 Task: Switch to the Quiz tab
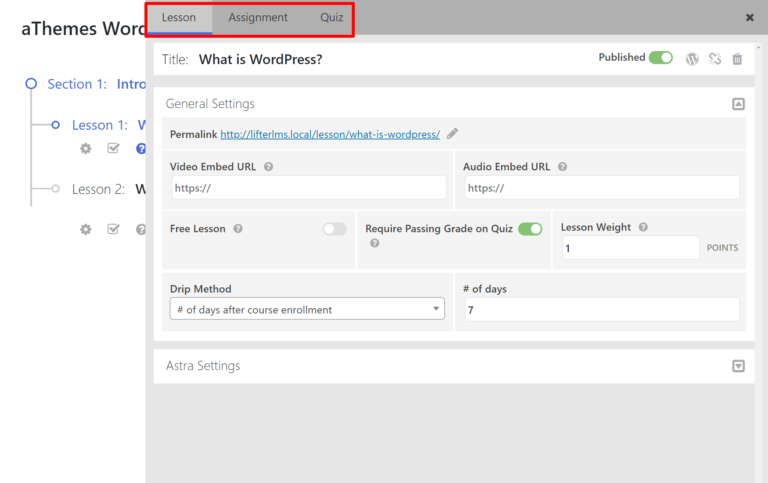coord(331,18)
